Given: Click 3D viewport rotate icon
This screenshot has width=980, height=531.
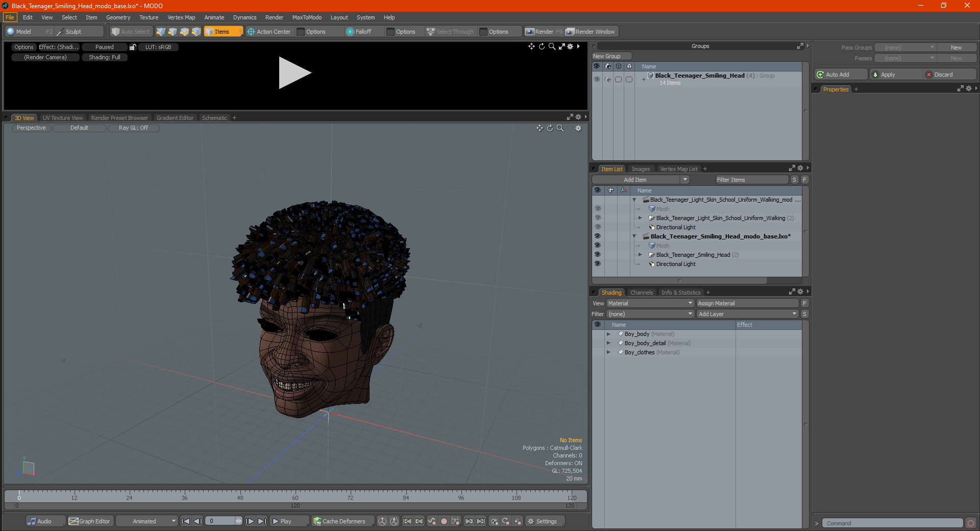Looking at the screenshot, I should click(550, 128).
